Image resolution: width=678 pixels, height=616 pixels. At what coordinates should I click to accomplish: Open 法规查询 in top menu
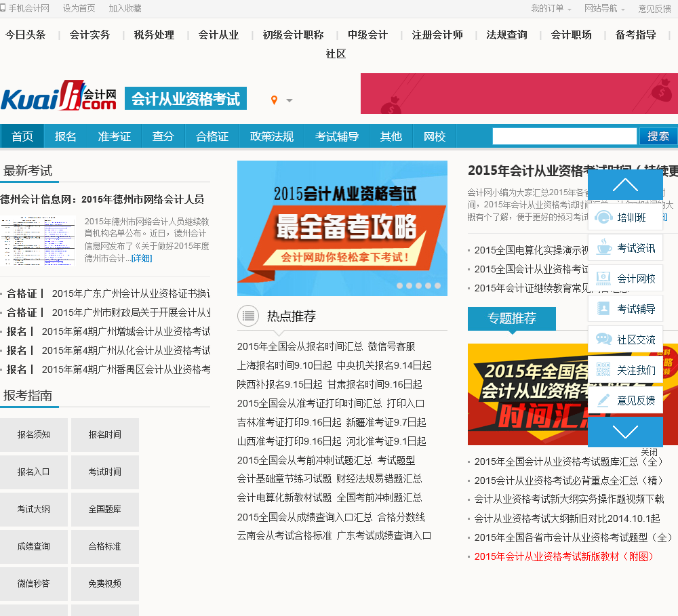point(506,35)
